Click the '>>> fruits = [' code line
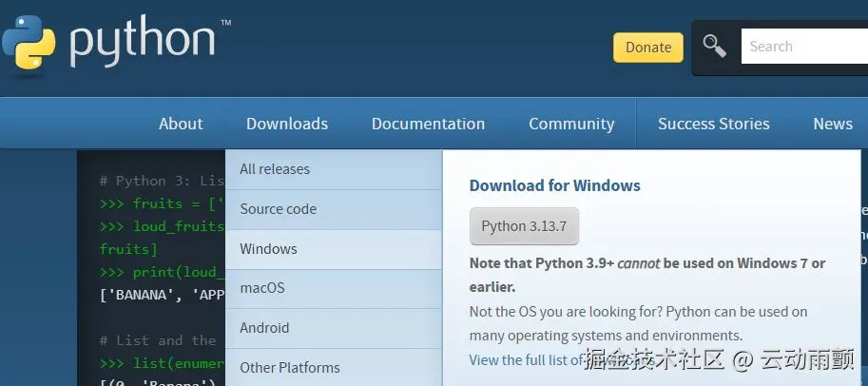Image resolution: width=868 pixels, height=386 pixels. pyautogui.click(x=162, y=203)
